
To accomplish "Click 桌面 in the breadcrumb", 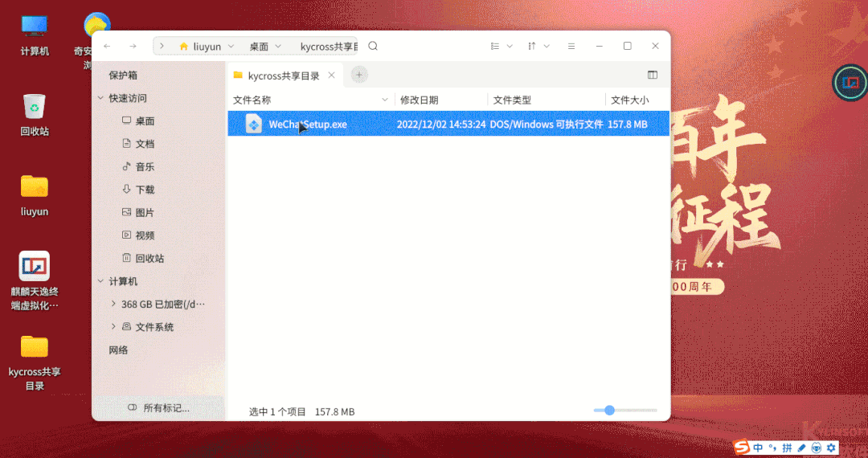I will [259, 47].
